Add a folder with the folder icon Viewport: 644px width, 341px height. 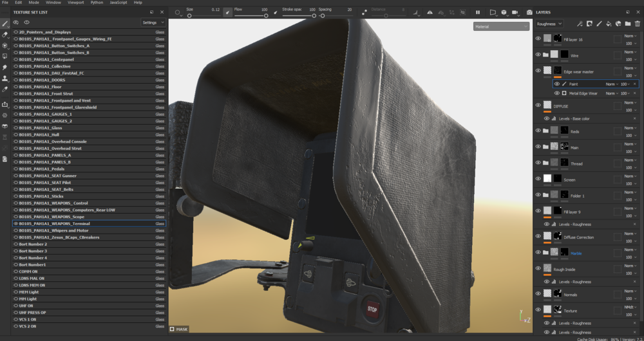tap(627, 24)
